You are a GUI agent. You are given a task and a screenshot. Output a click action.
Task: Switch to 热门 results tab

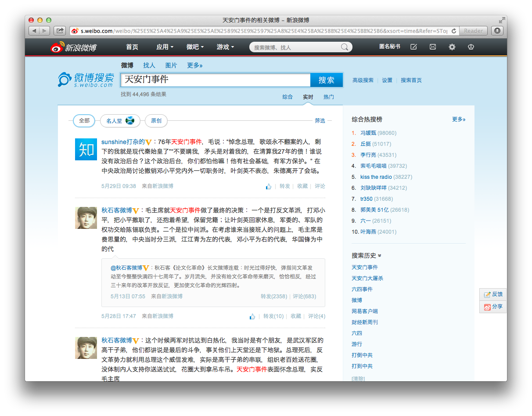tap(329, 97)
